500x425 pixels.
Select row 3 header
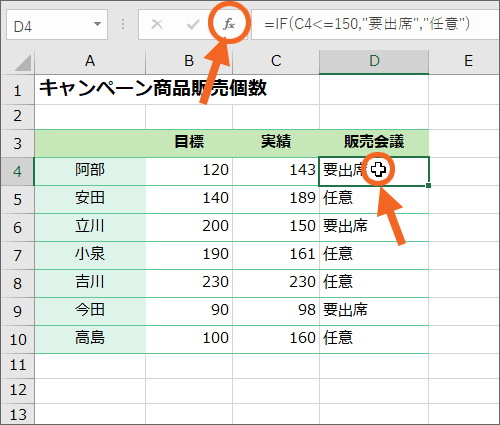tap(17, 143)
